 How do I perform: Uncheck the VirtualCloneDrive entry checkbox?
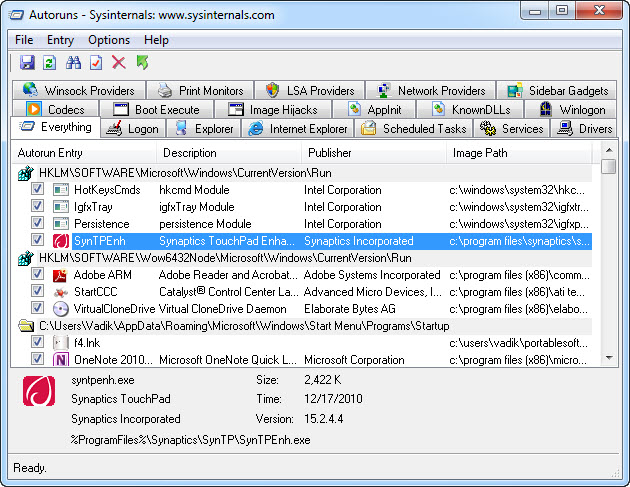coord(37,308)
